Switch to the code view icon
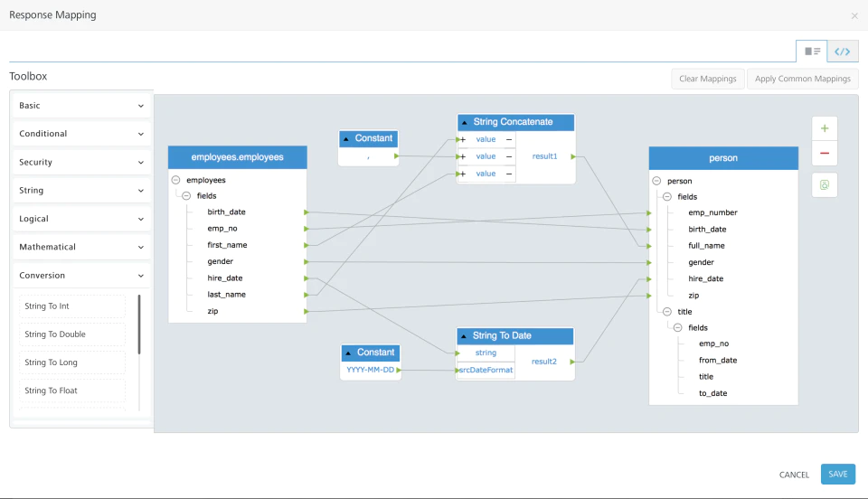The height and width of the screenshot is (499, 868). coord(843,52)
